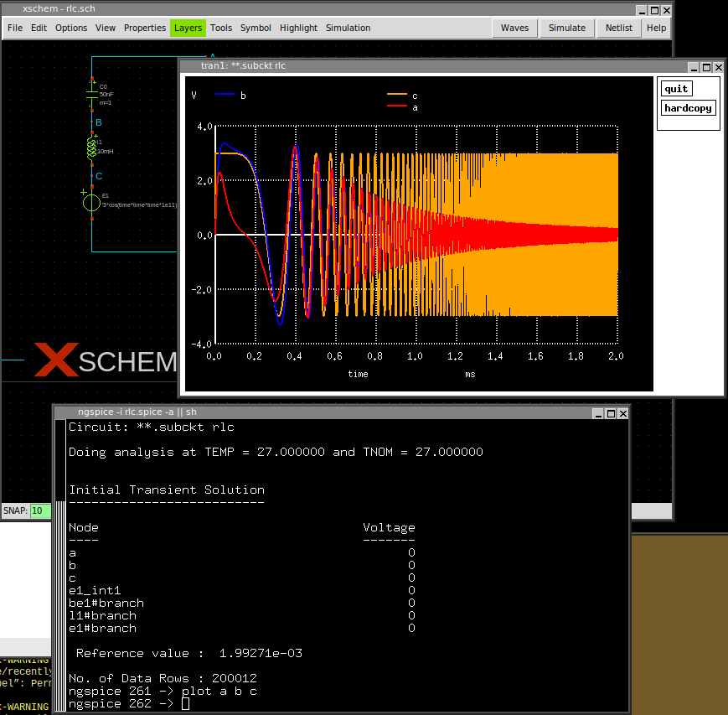Open the Edit menu

[x=39, y=28]
